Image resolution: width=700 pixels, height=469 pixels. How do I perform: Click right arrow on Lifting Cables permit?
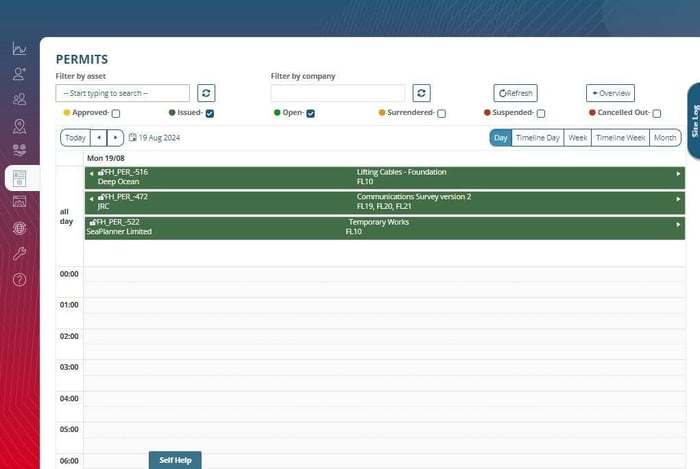678,174
